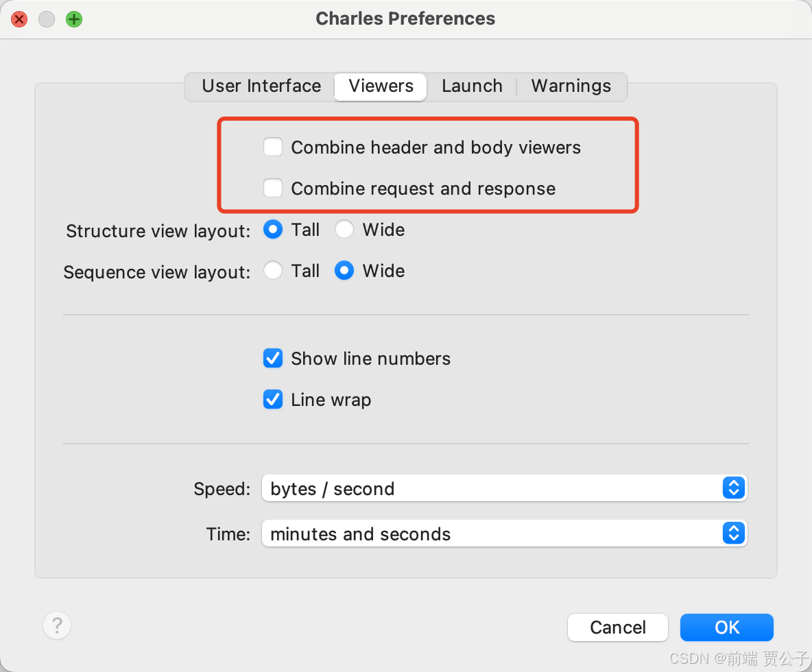Click the Cancel button
Viewport: 812px width, 672px height.
click(617, 627)
